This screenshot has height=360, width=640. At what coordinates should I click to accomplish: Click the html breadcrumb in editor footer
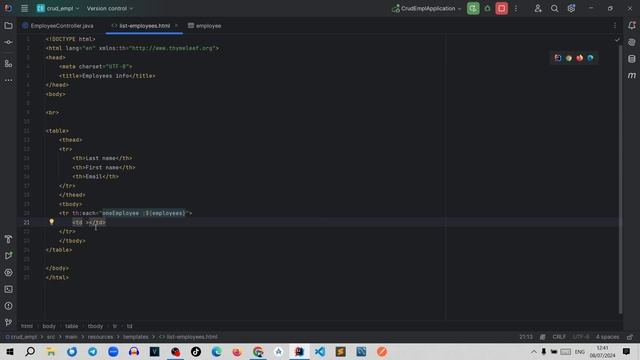pyautogui.click(x=27, y=326)
